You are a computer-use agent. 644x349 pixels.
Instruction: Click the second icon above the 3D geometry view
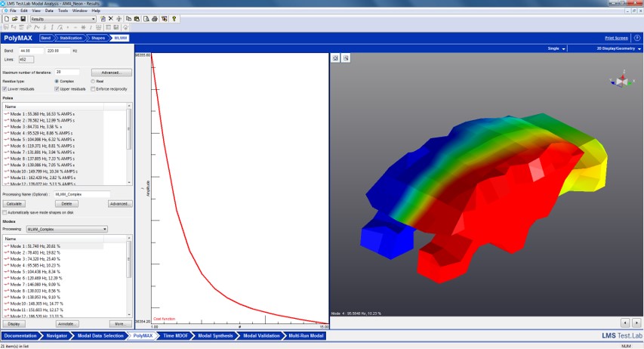tap(346, 58)
